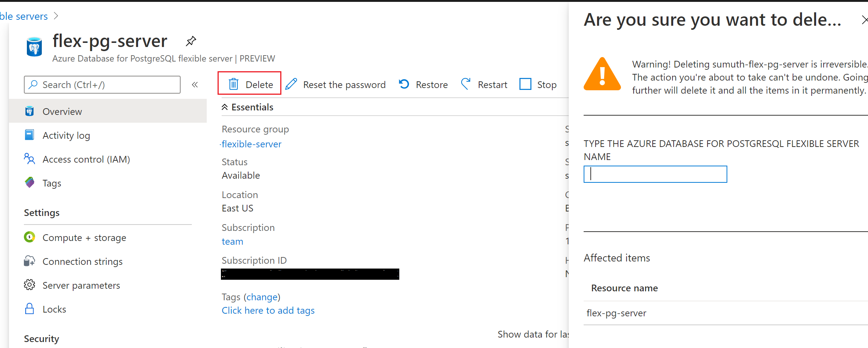868x348 pixels.
Task: Open Connection strings page
Action: (x=82, y=261)
